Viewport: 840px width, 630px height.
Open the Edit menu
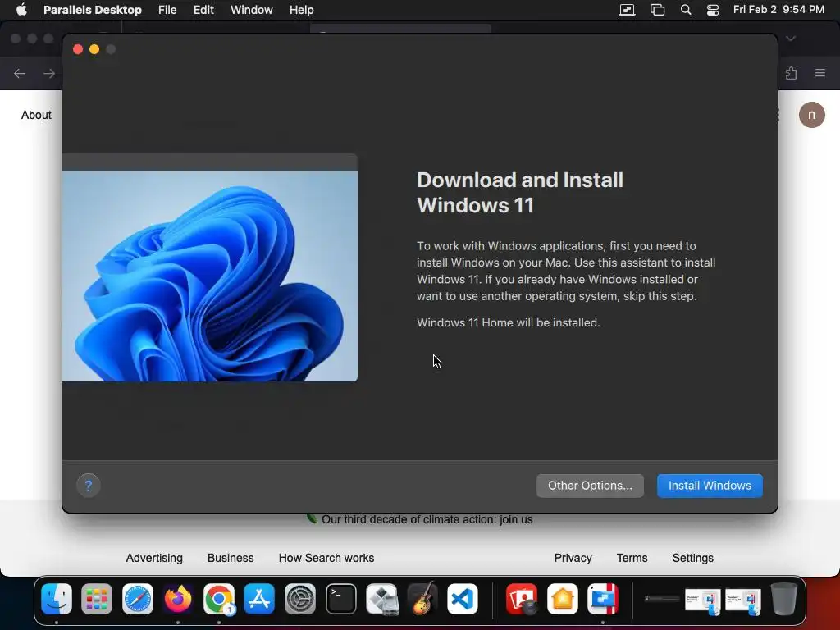pyautogui.click(x=203, y=10)
